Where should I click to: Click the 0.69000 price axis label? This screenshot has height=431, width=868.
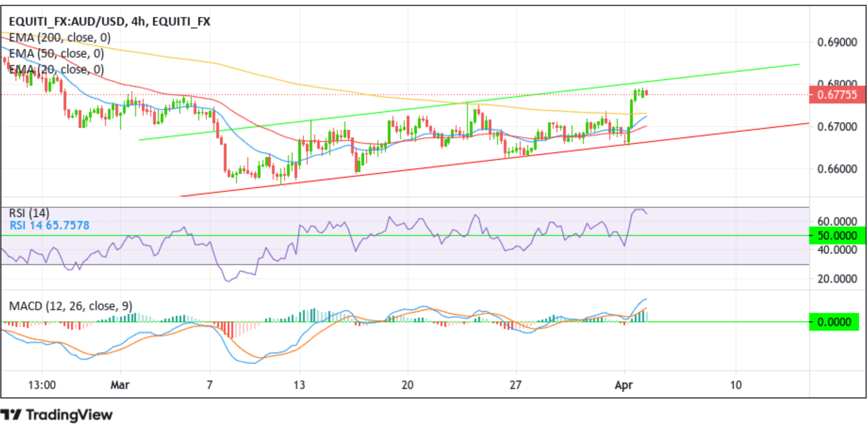click(x=837, y=43)
